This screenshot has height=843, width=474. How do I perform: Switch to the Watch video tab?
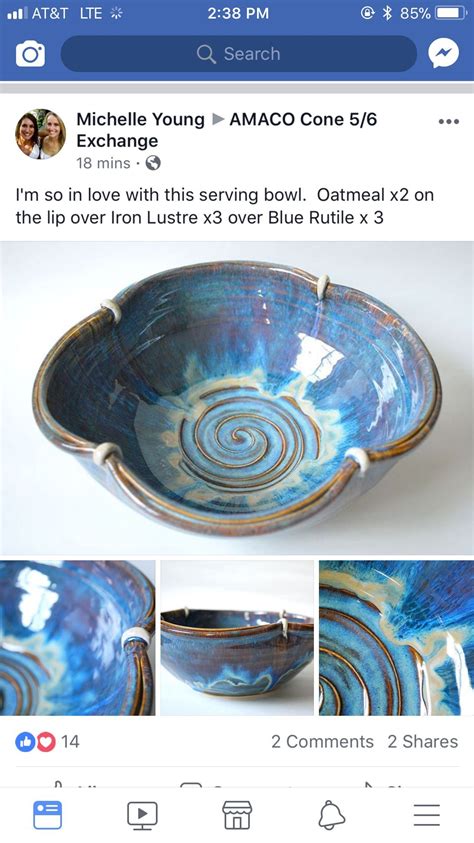[x=142, y=815]
